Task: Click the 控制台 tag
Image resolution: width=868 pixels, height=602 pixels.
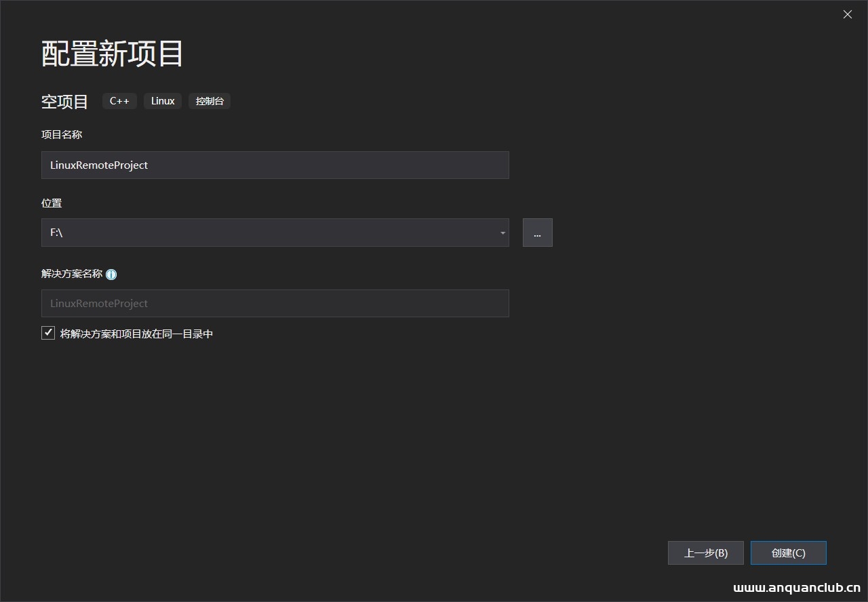Action: [x=210, y=101]
